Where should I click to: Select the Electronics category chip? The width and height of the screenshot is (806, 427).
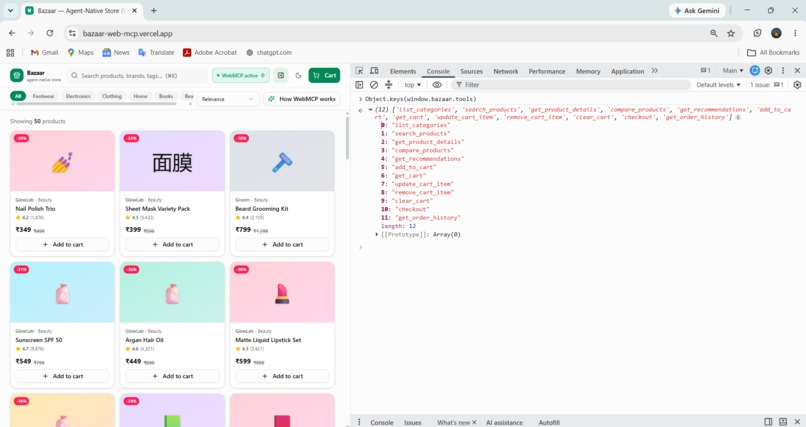[x=78, y=96]
